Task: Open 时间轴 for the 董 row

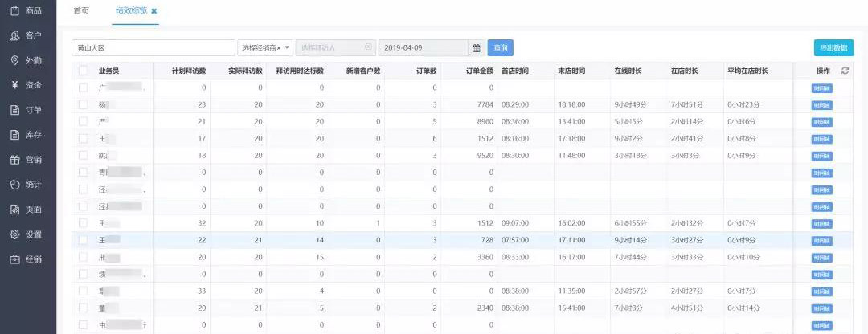Action: (822, 309)
